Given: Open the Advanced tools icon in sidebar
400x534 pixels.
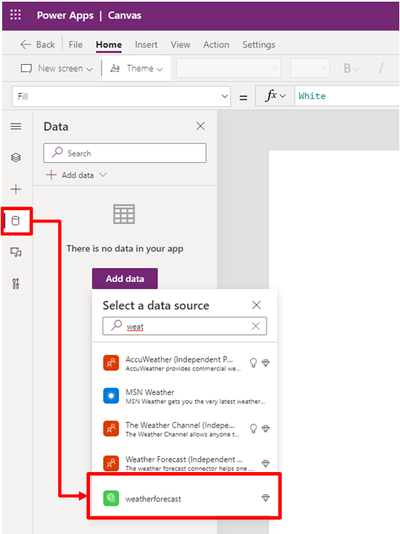Looking at the screenshot, I should 16,284.
